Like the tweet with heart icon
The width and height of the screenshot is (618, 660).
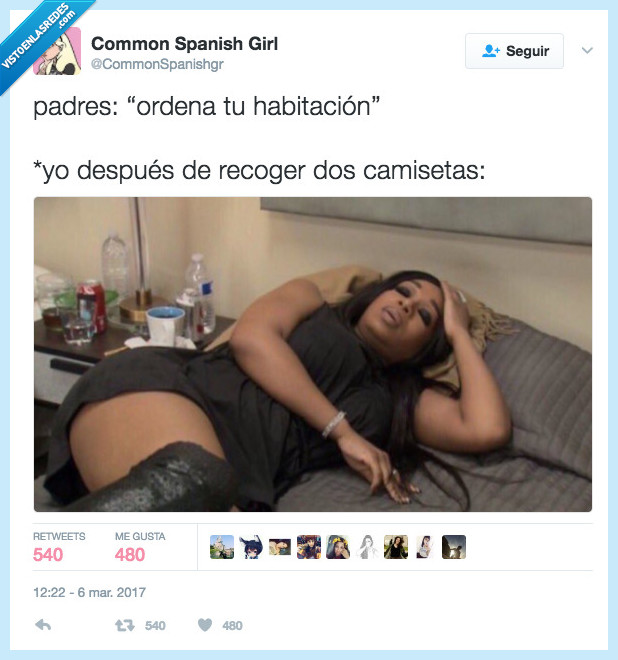(x=205, y=625)
